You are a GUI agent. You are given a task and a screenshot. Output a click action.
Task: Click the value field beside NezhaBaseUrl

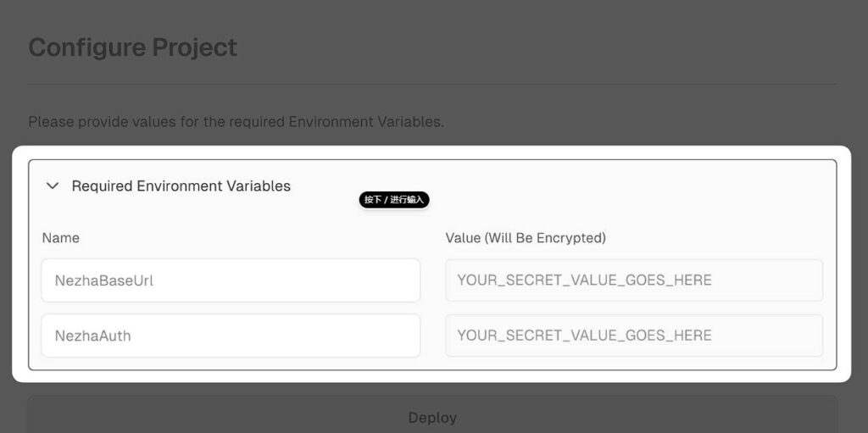tap(634, 280)
